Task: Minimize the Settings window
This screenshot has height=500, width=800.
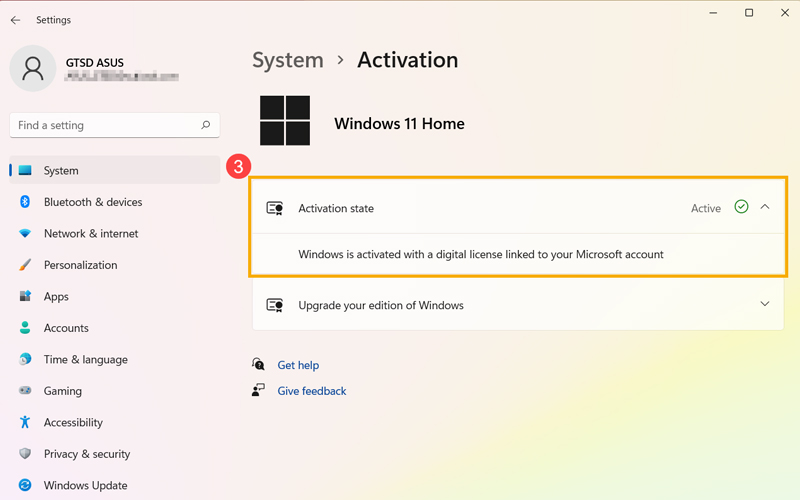Action: [713, 13]
